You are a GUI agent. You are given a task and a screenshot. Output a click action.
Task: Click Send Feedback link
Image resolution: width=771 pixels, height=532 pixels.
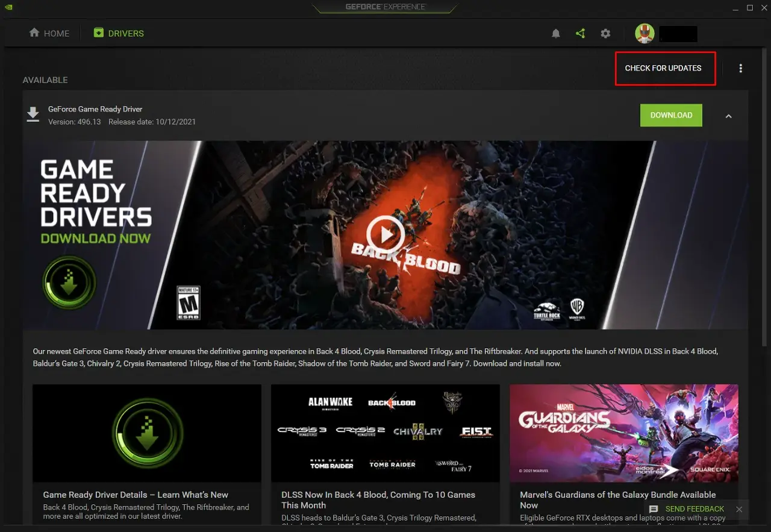[695, 509]
